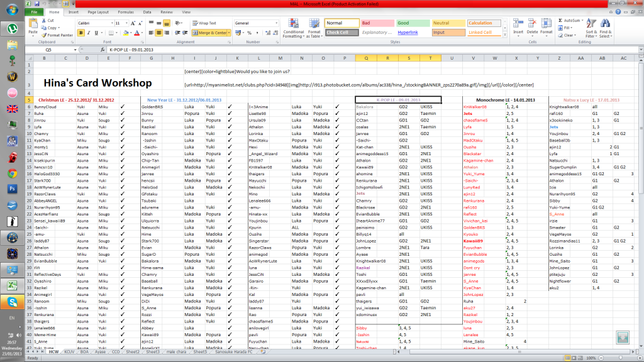This screenshot has width=644, height=362.
Task: Apply the Good cell style swatch
Action: 412,23
